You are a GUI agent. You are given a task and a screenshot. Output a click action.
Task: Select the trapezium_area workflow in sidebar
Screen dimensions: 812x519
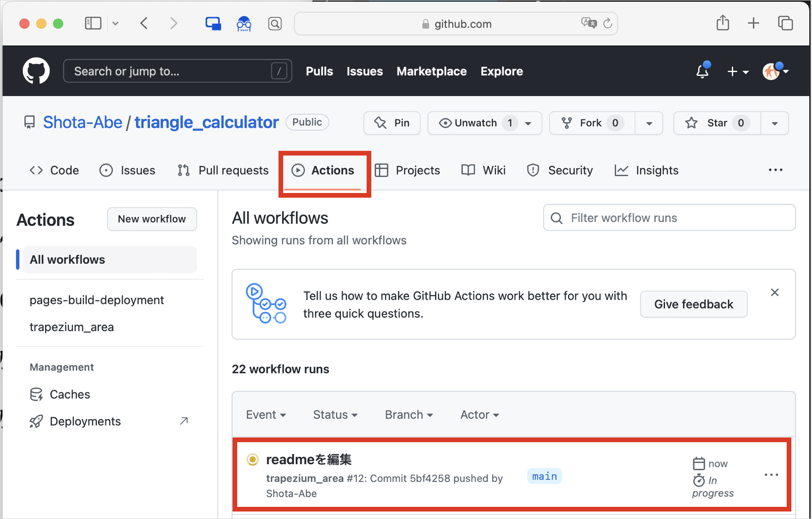point(71,326)
